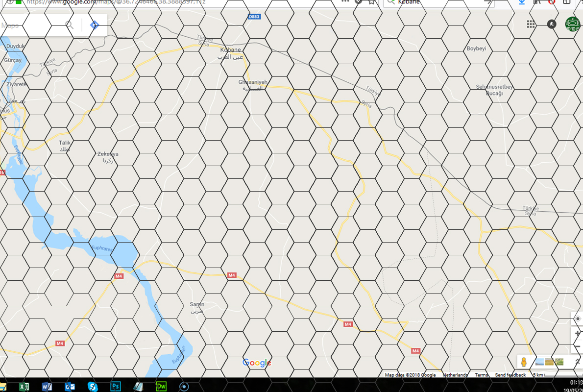Click the Euphrates label on the lake

point(102,248)
